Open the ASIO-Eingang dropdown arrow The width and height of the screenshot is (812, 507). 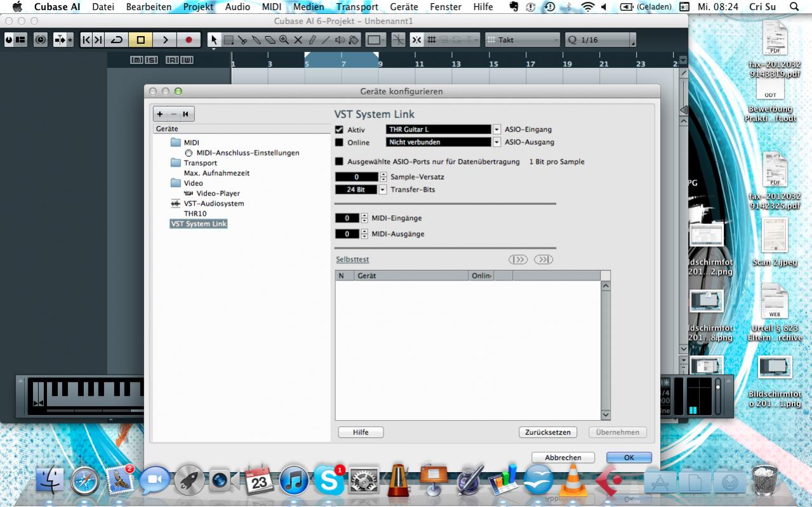pyautogui.click(x=497, y=129)
